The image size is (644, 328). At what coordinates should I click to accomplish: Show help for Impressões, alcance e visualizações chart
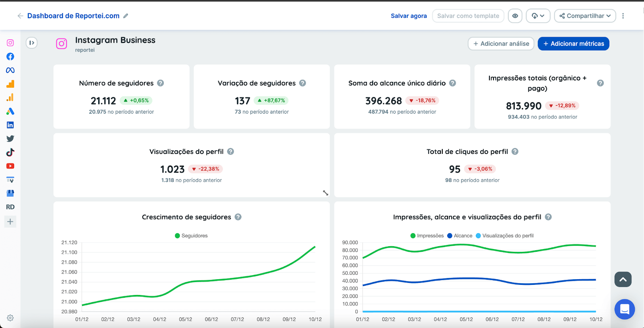pyautogui.click(x=548, y=217)
